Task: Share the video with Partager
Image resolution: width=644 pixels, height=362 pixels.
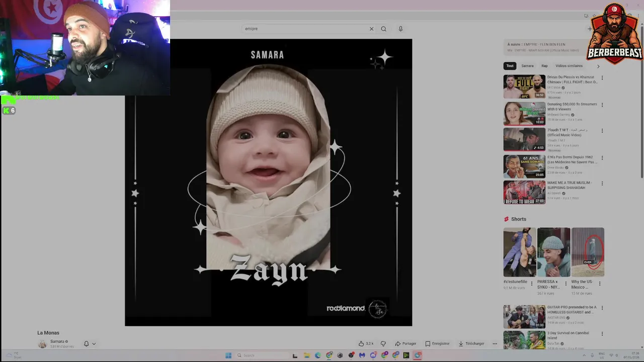Action: coord(406,343)
